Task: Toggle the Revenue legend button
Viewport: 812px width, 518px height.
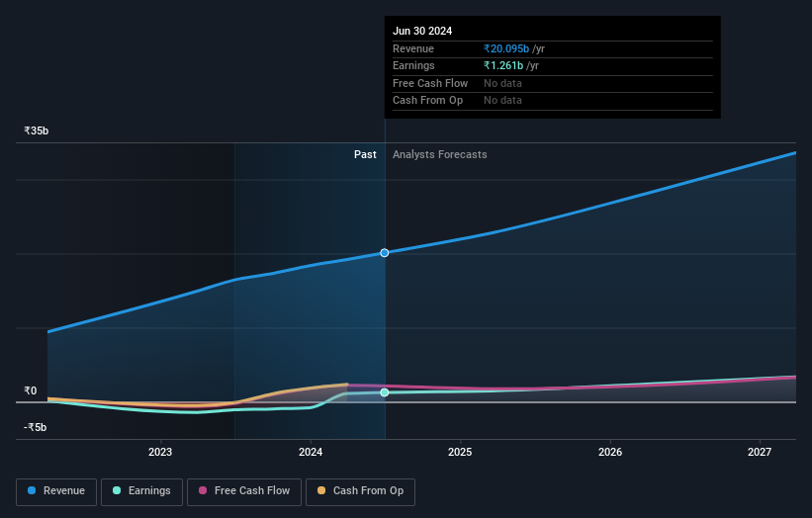Action: [x=56, y=491]
